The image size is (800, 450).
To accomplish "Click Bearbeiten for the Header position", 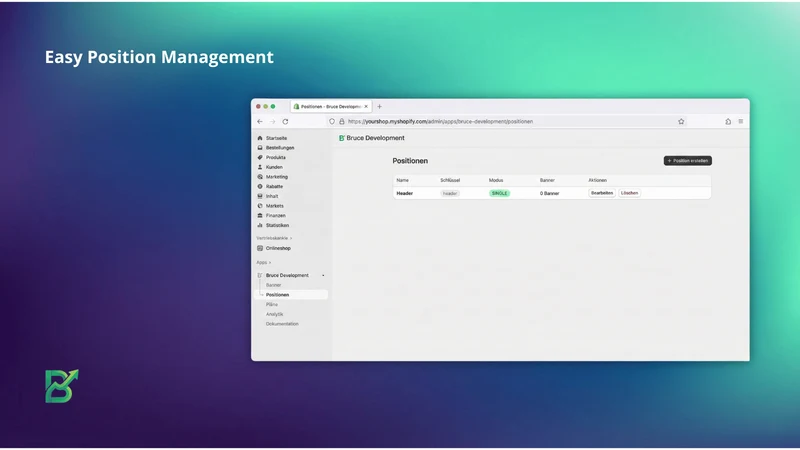I will [x=602, y=193].
